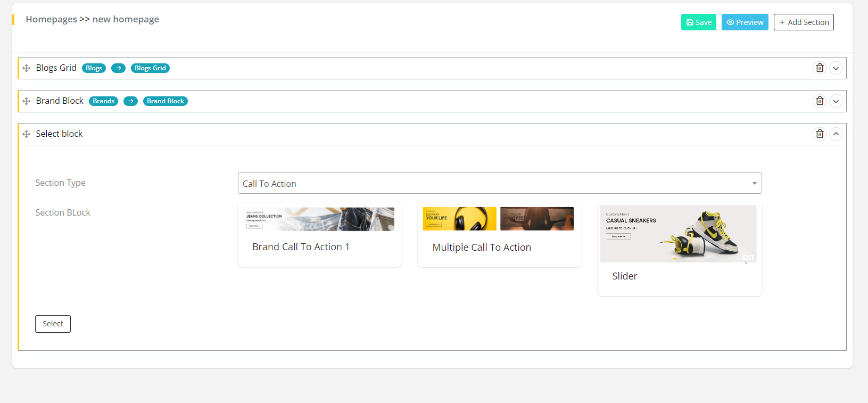Image resolution: width=868 pixels, height=403 pixels.
Task: Click the arrow badge in Brand Block row
Action: click(130, 101)
